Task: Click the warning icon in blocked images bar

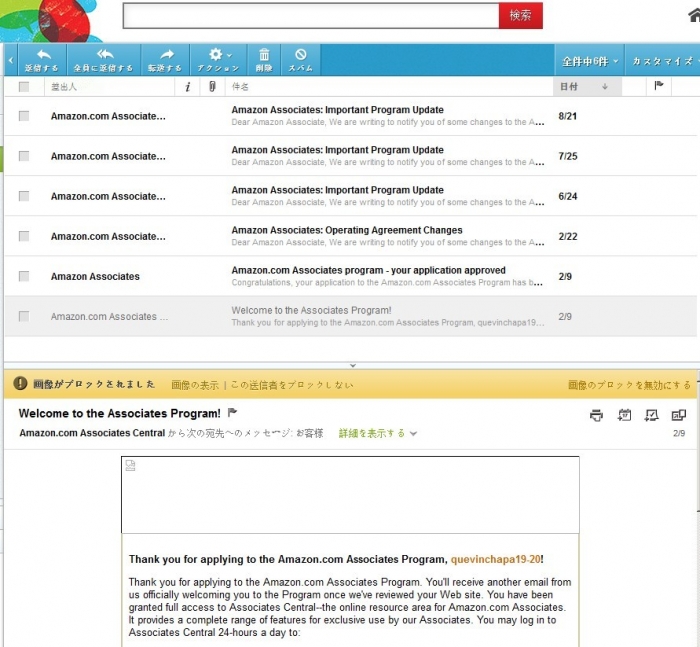Action: click(x=20, y=383)
